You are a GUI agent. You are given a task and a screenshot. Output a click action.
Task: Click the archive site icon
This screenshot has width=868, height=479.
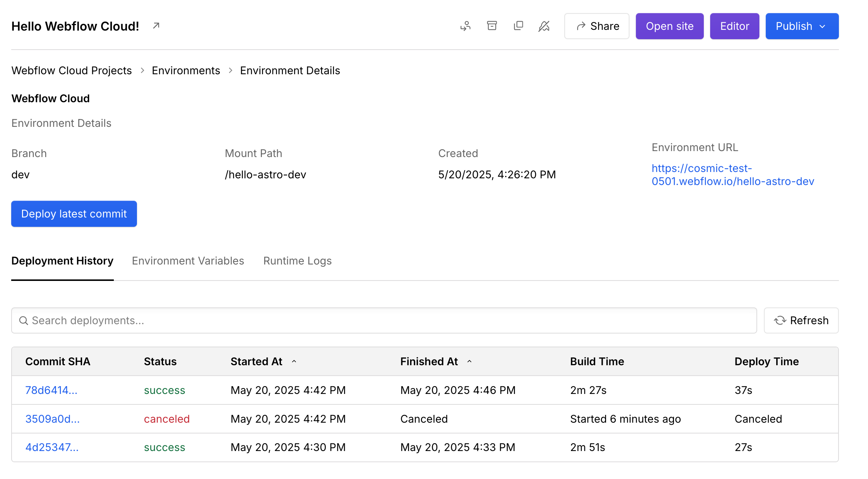coord(492,26)
